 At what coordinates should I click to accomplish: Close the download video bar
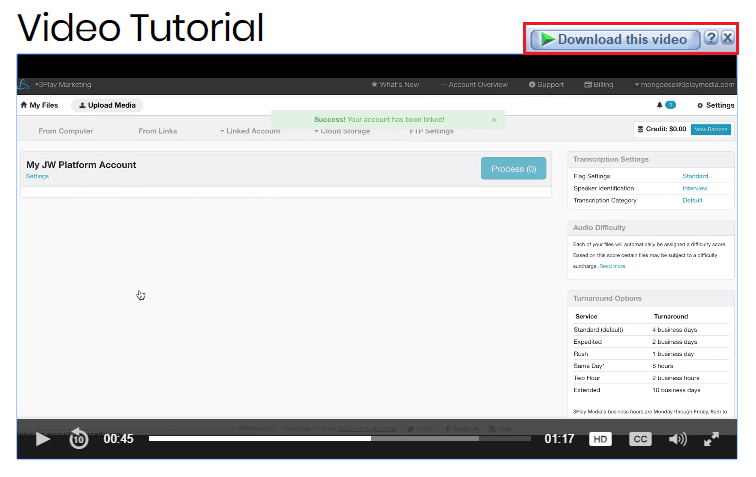coord(728,38)
